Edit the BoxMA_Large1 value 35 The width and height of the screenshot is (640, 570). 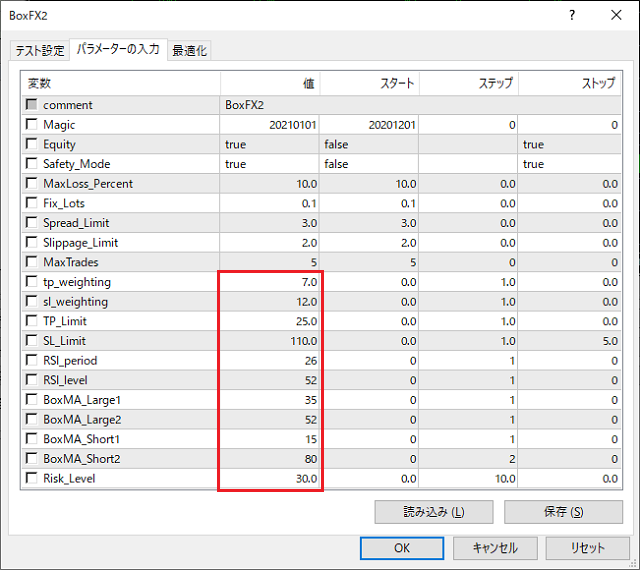pos(269,400)
